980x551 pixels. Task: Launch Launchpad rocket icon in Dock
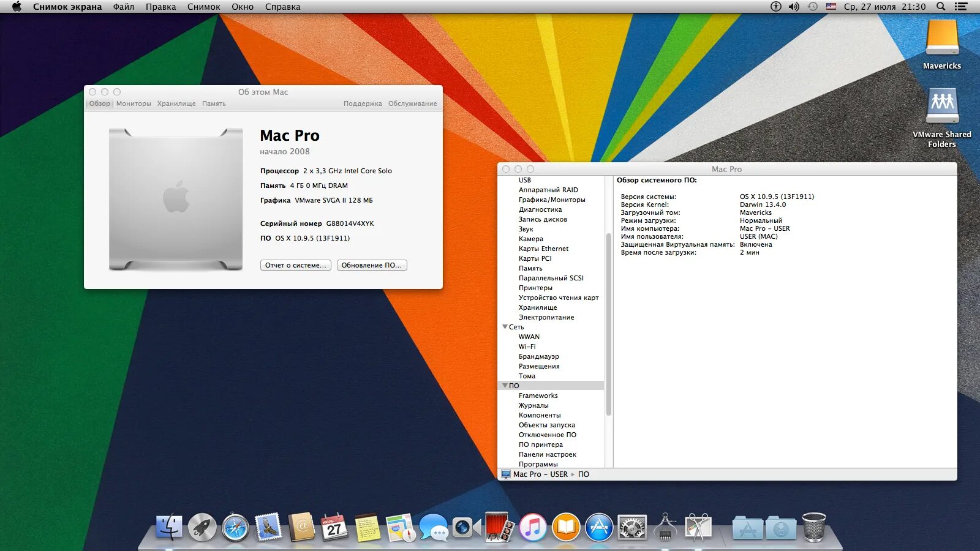pos(202,527)
